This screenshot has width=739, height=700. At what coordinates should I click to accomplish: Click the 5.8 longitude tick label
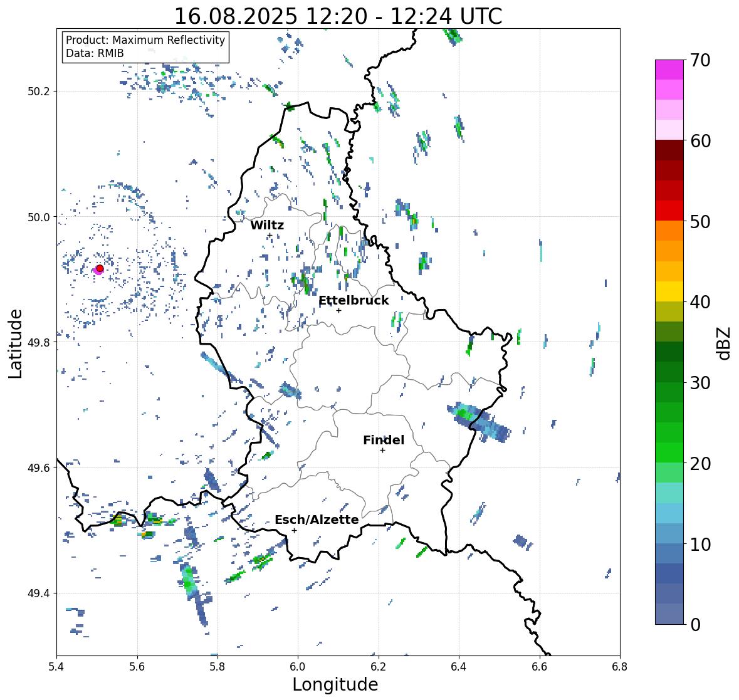(218, 667)
